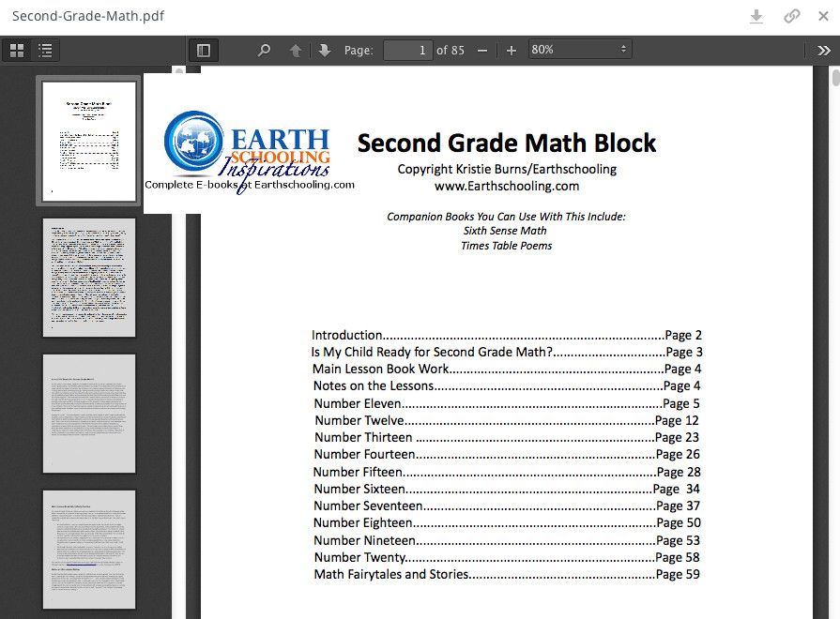Switch sidebar to document outline view
Viewport: 840px width, 619px height.
coord(46,51)
